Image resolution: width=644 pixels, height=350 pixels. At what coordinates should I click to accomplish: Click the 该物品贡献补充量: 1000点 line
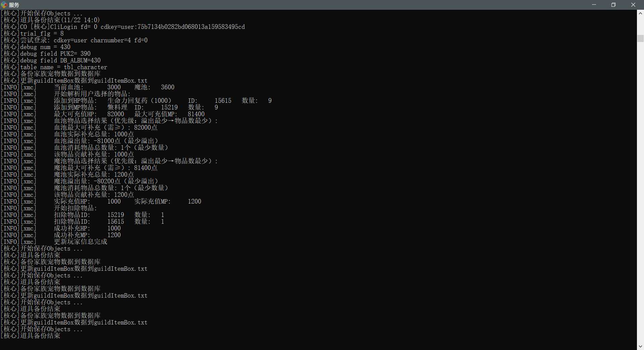pos(67,155)
